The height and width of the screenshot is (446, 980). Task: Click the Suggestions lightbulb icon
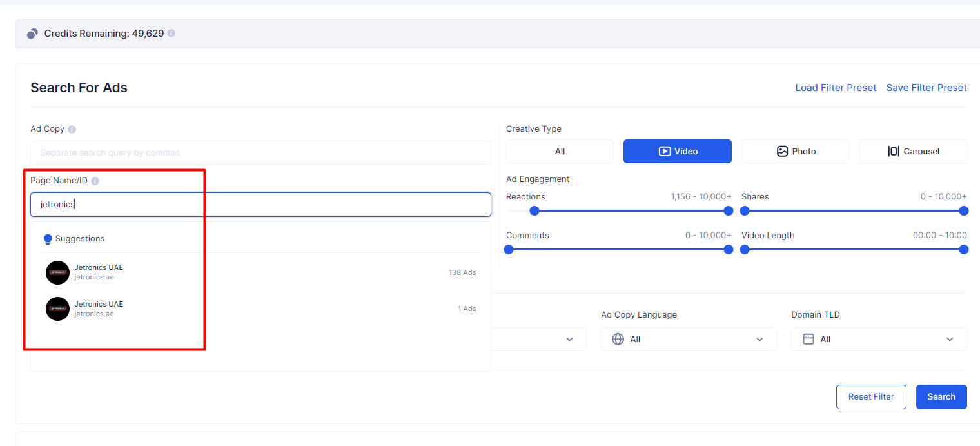[x=48, y=239]
